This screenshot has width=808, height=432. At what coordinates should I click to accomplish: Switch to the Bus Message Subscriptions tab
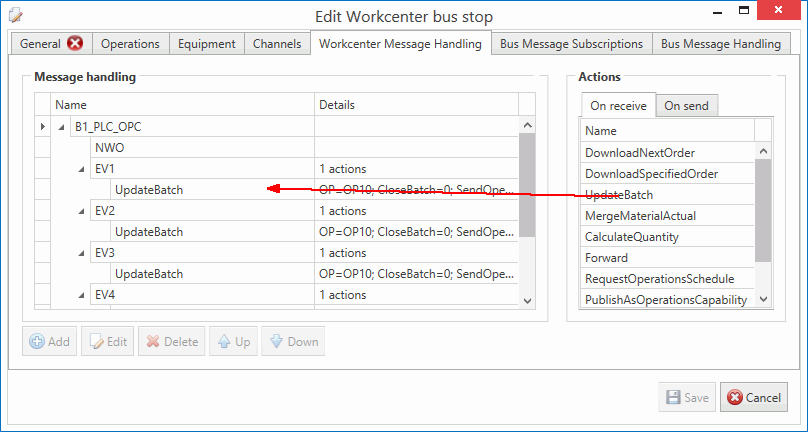click(x=571, y=44)
